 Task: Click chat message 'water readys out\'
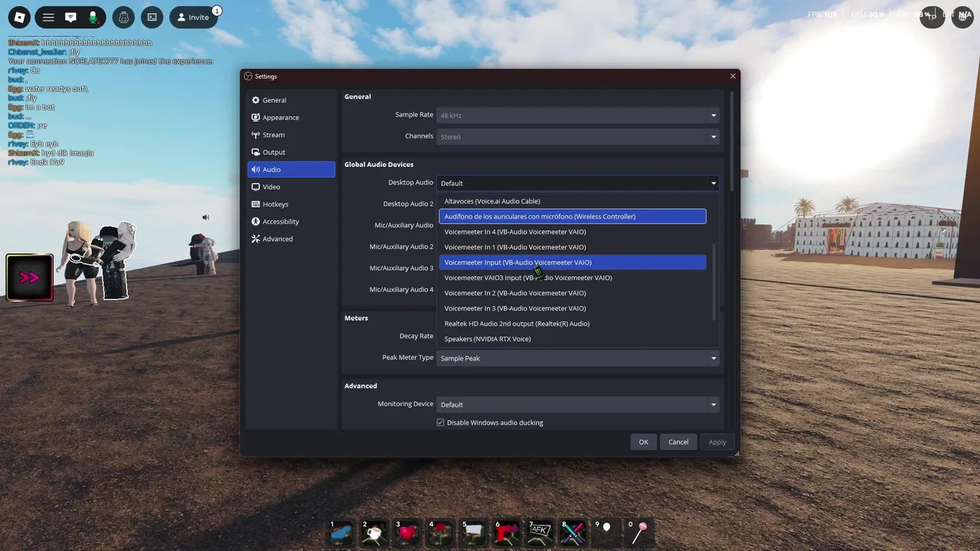click(57, 89)
